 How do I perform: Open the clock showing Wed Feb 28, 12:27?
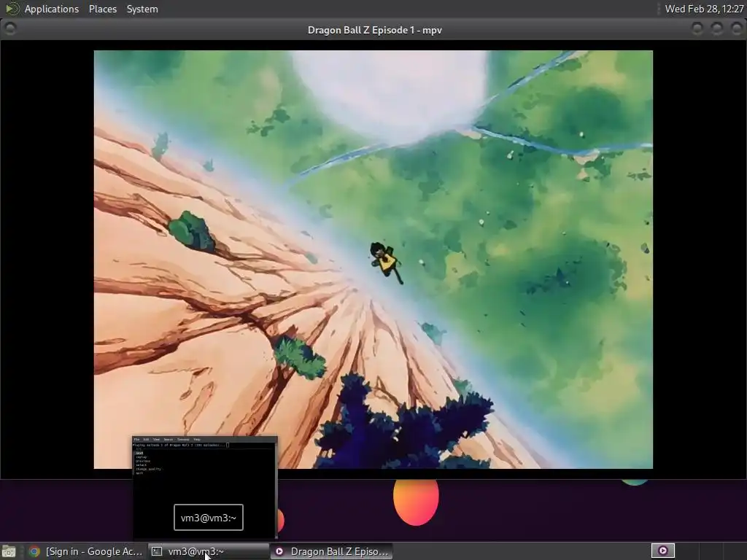[704, 9]
